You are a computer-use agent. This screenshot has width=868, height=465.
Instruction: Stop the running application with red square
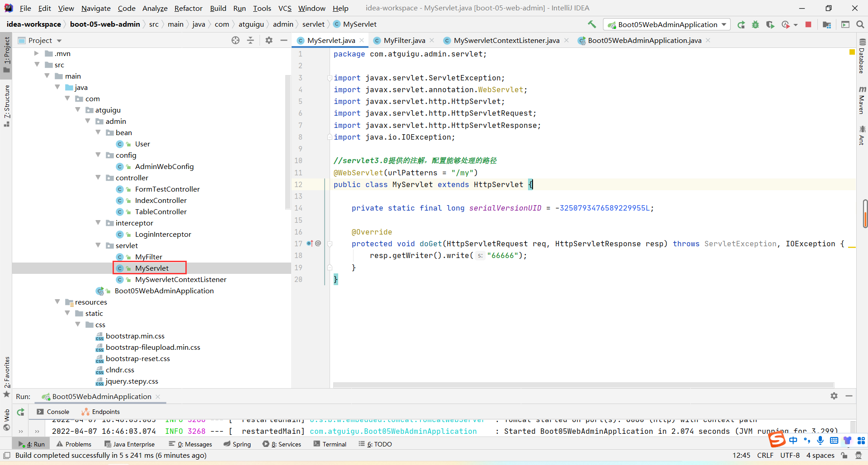[808, 24]
